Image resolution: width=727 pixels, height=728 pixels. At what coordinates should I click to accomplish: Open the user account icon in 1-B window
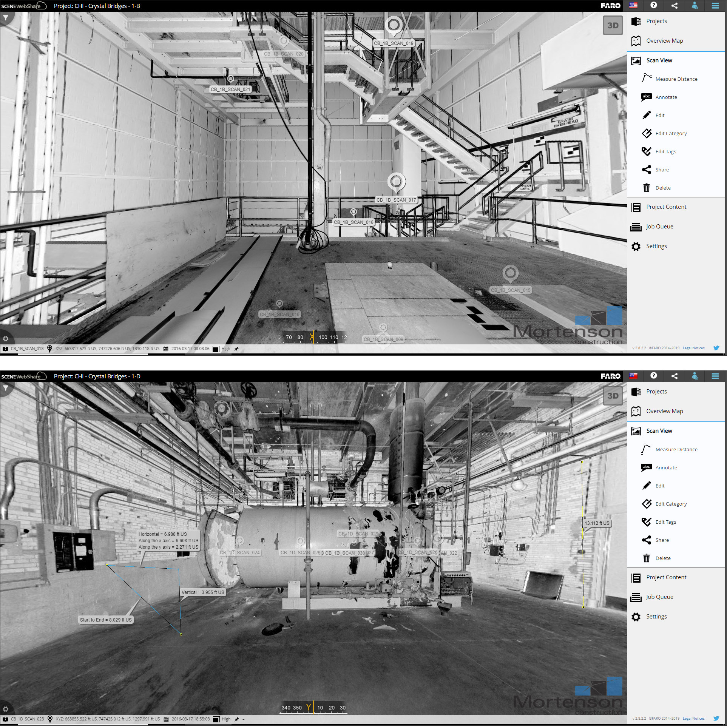(x=695, y=5)
